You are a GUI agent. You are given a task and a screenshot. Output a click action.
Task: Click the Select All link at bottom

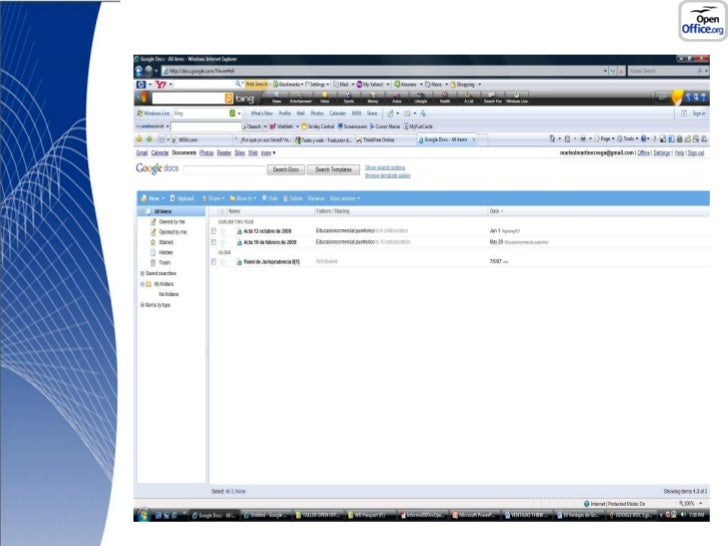point(228,491)
